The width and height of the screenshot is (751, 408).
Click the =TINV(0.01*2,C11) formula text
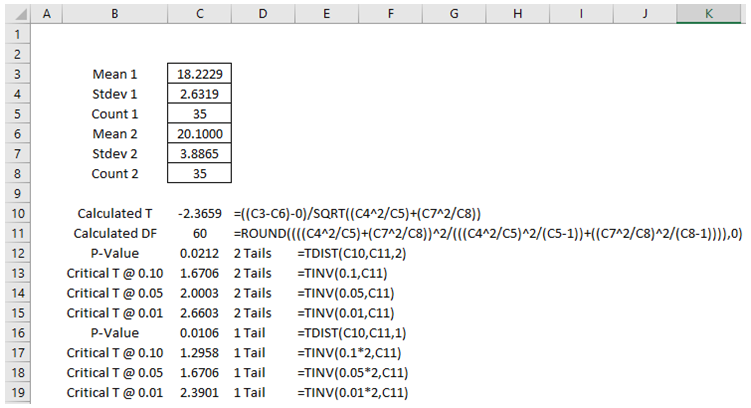(353, 392)
